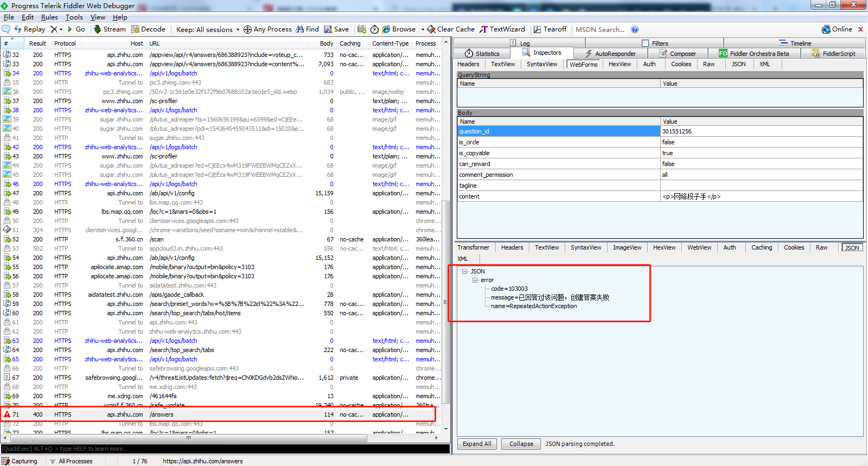The width and height of the screenshot is (868, 466).
Task: Open Fiddler Orchestra Beta tab
Action: [754, 53]
